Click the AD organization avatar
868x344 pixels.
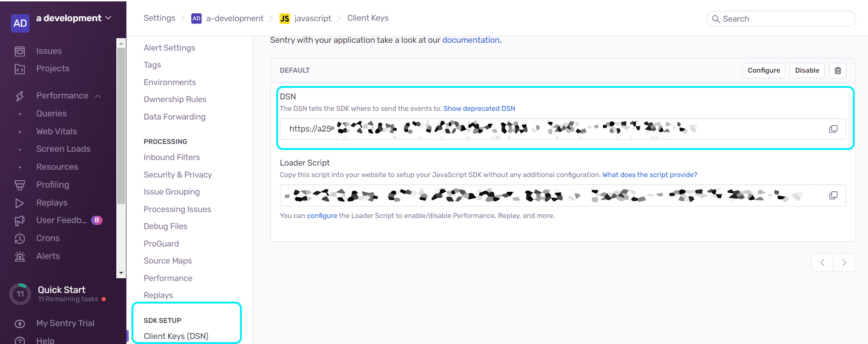point(20,23)
